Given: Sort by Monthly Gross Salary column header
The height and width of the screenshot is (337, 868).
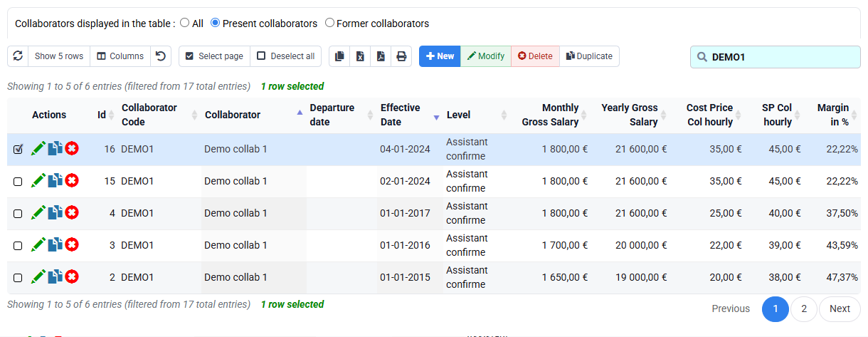Looking at the screenshot, I should pyautogui.click(x=551, y=115).
